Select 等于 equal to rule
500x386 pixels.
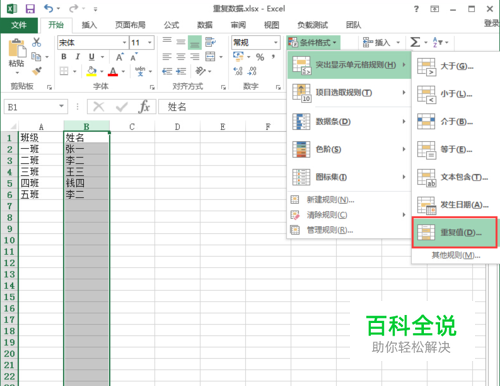[455, 149]
